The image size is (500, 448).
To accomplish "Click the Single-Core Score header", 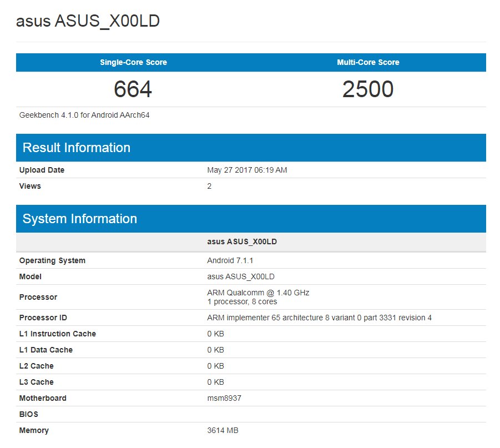I will click(133, 62).
